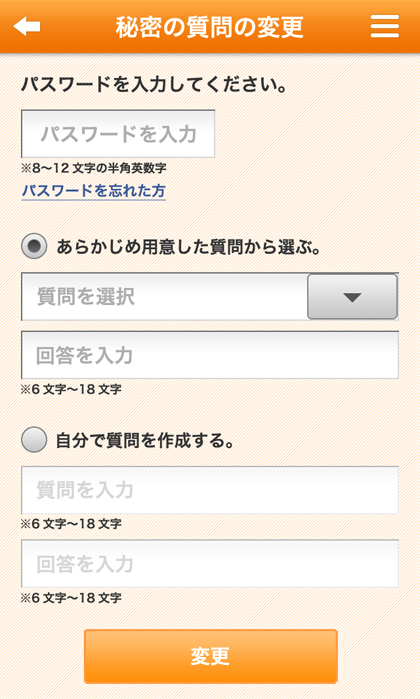Select the 自分で質問を作成する radio button
Image resolution: width=420 pixels, height=699 pixels.
tap(34, 440)
